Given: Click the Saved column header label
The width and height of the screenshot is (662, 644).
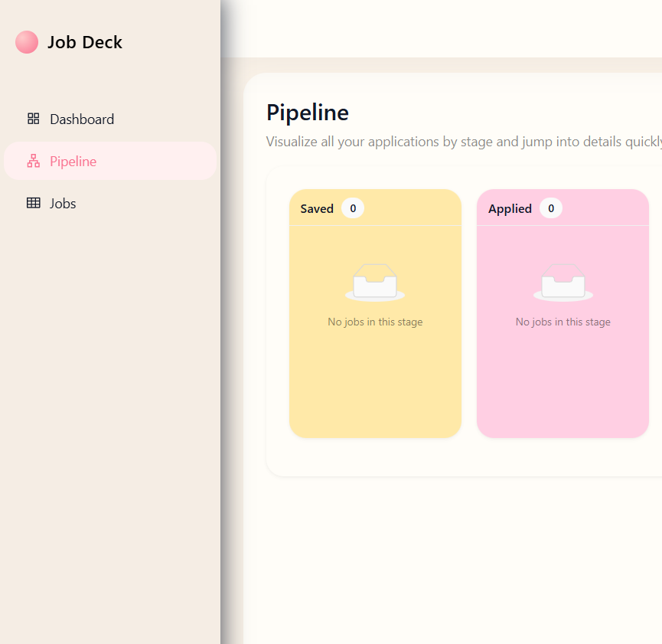Looking at the screenshot, I should pyautogui.click(x=317, y=208).
